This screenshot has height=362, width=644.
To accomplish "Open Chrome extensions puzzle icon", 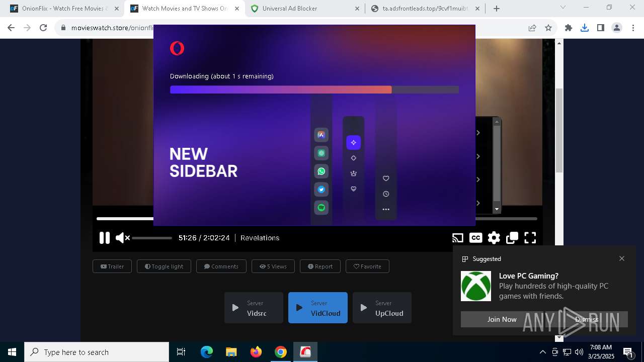I will (569, 28).
